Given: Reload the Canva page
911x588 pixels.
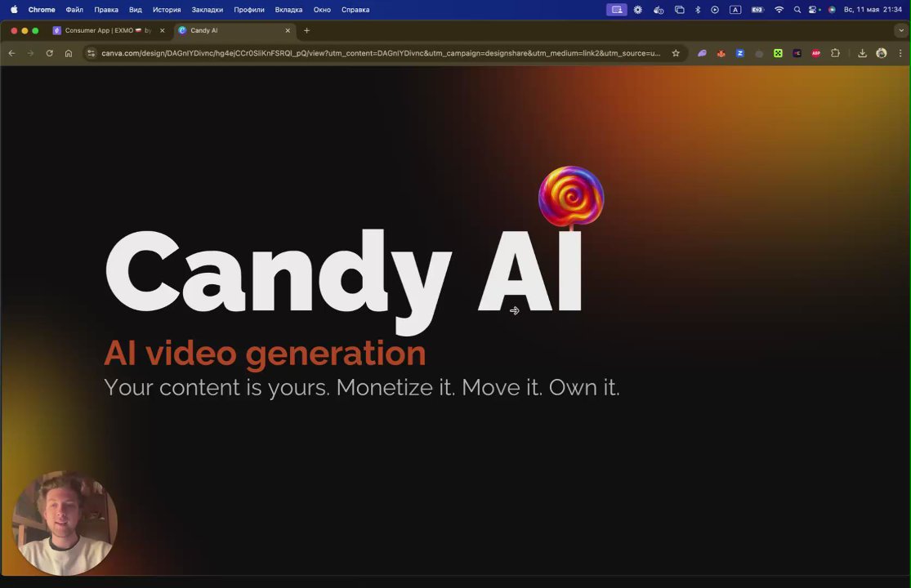Looking at the screenshot, I should coord(49,53).
